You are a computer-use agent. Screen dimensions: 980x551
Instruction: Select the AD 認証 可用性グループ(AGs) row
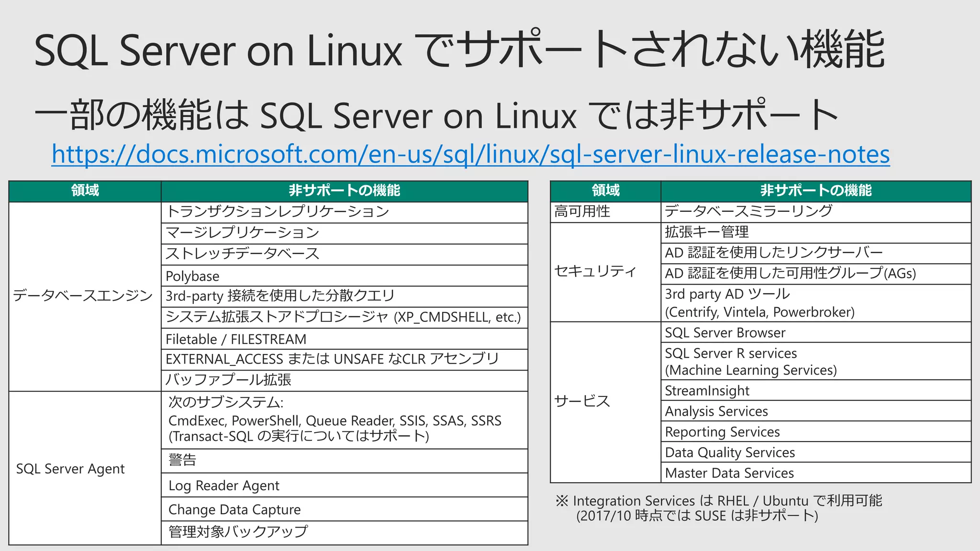point(816,274)
